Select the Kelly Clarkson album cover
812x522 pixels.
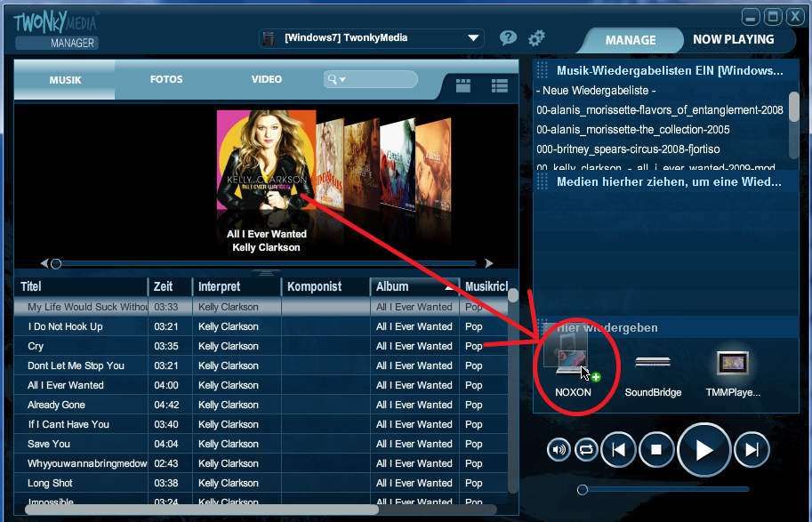[x=266, y=159]
